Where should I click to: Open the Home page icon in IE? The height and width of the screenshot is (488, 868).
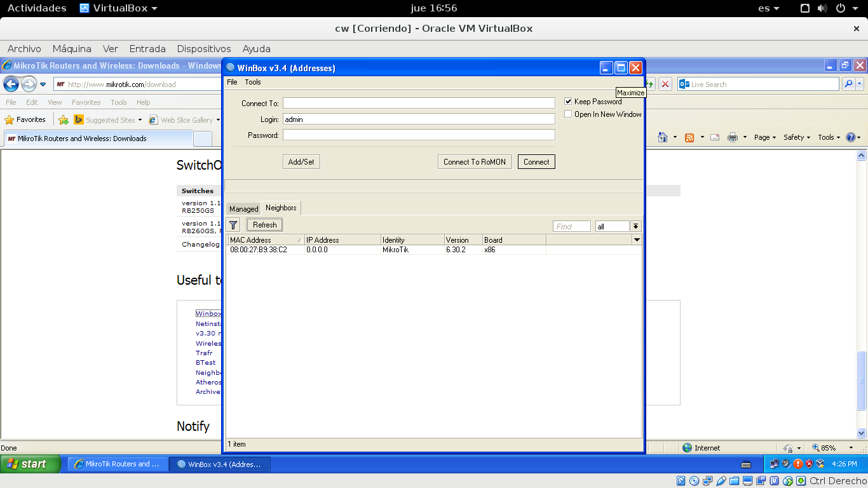point(663,137)
